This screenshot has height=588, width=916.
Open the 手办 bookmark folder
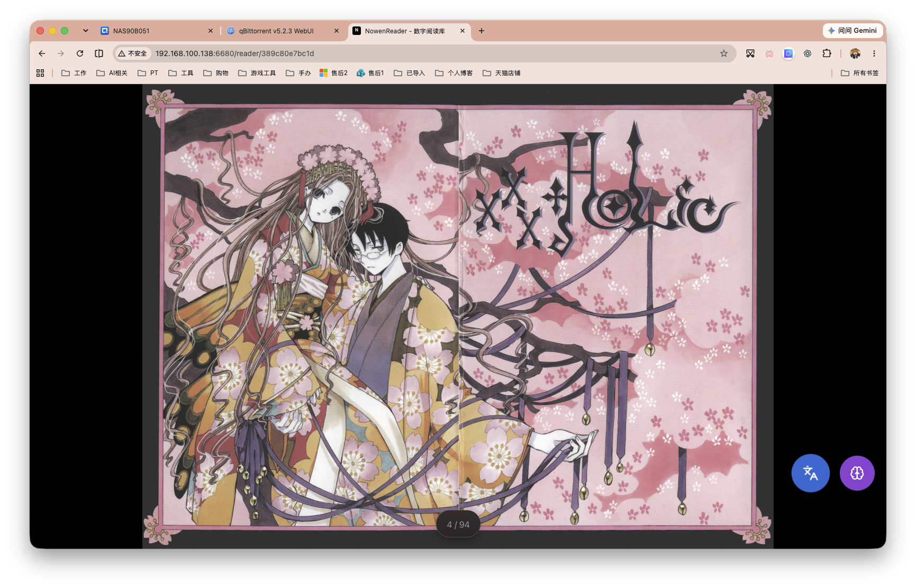click(298, 73)
